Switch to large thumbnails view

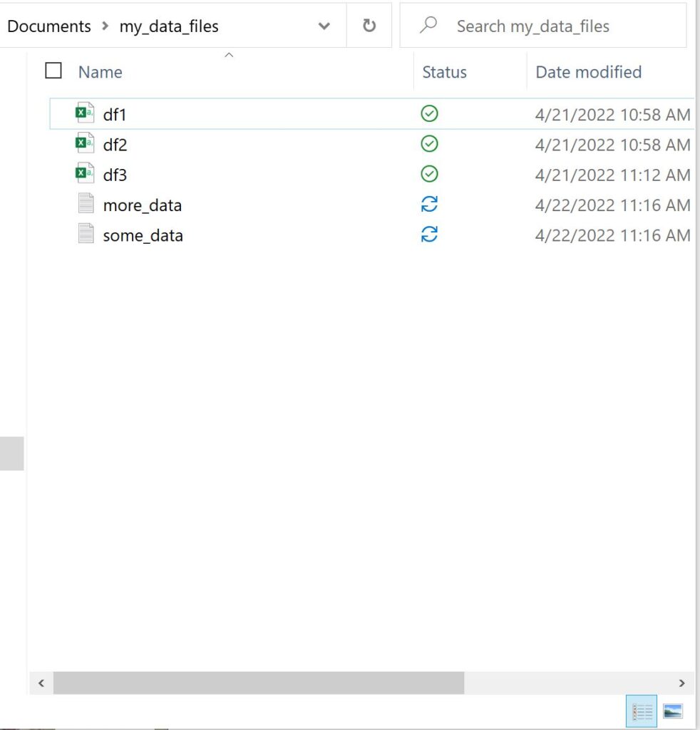point(673,711)
